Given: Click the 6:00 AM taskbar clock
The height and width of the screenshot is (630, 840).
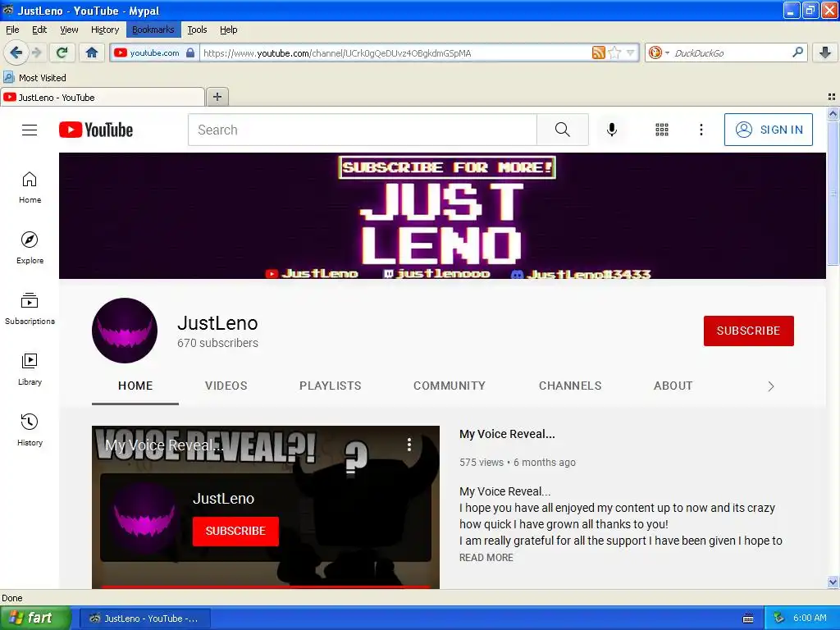Looking at the screenshot, I should [x=810, y=619].
